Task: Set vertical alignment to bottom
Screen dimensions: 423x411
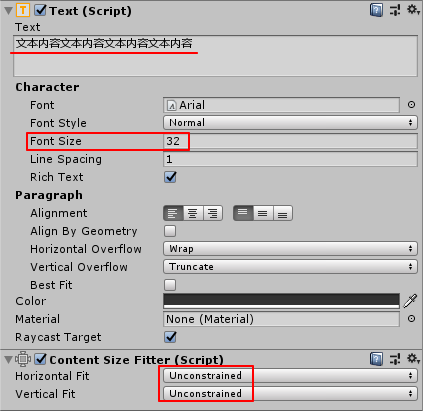Action: 283,213
